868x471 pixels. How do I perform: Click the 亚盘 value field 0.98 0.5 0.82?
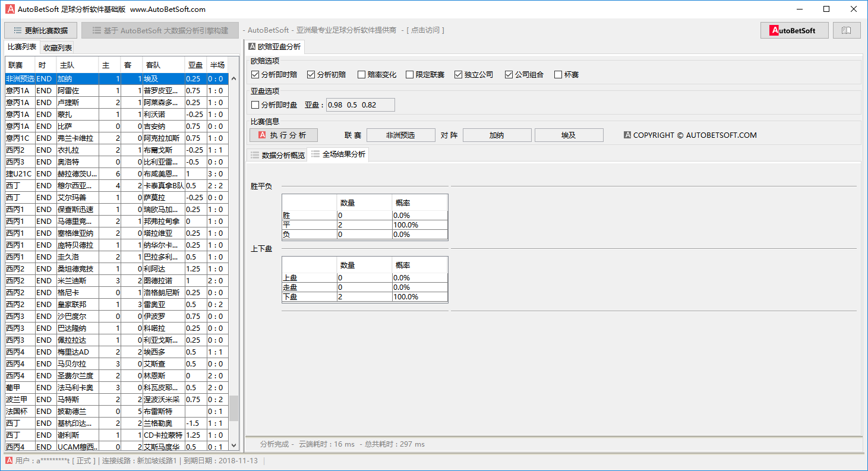click(x=360, y=105)
